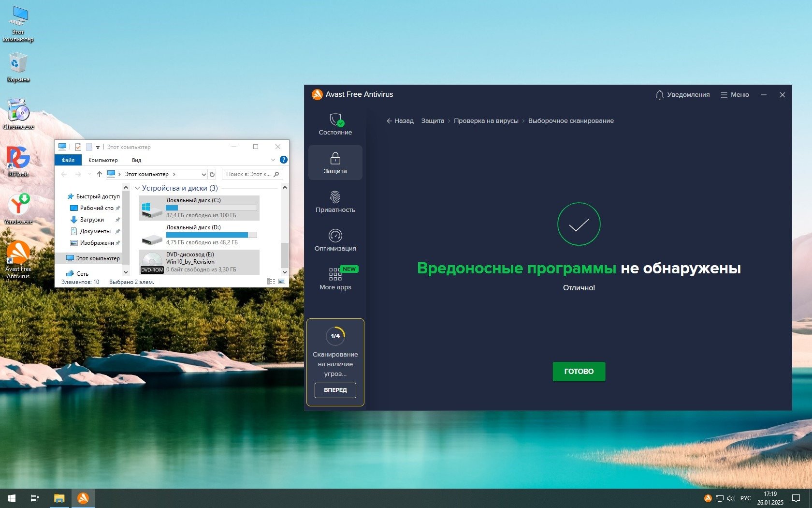Click the Back arrow in Explorer navigation
This screenshot has width=812, height=508.
click(x=64, y=174)
